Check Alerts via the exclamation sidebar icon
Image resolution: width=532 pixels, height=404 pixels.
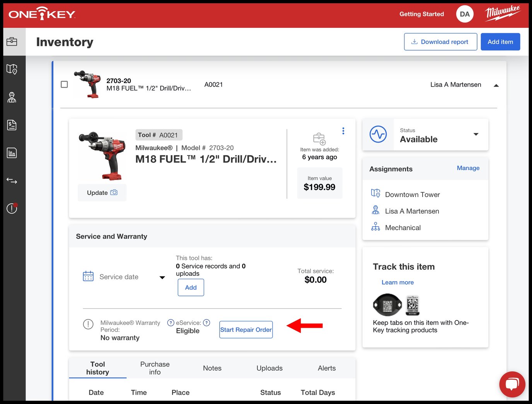(12, 208)
